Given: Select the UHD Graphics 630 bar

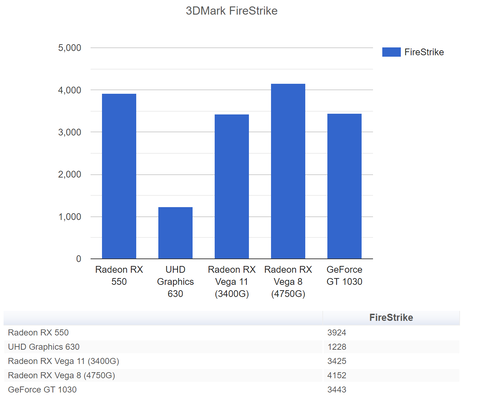Looking at the screenshot, I should pyautogui.click(x=175, y=233).
